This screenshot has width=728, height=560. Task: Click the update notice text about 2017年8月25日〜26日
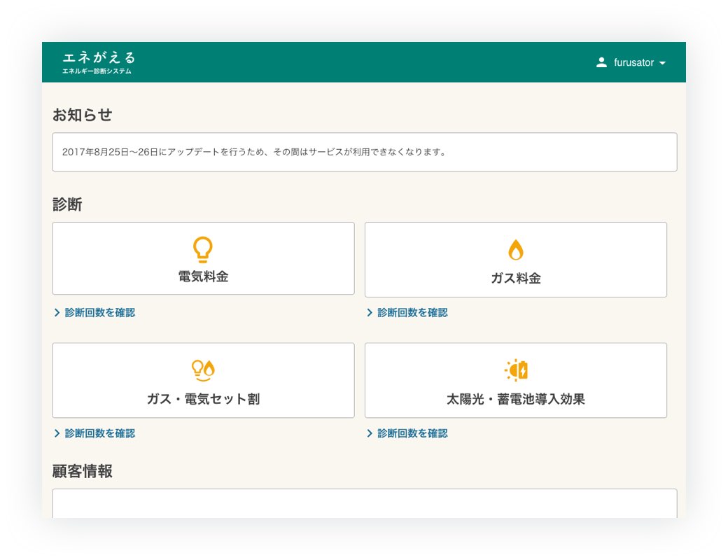[254, 152]
